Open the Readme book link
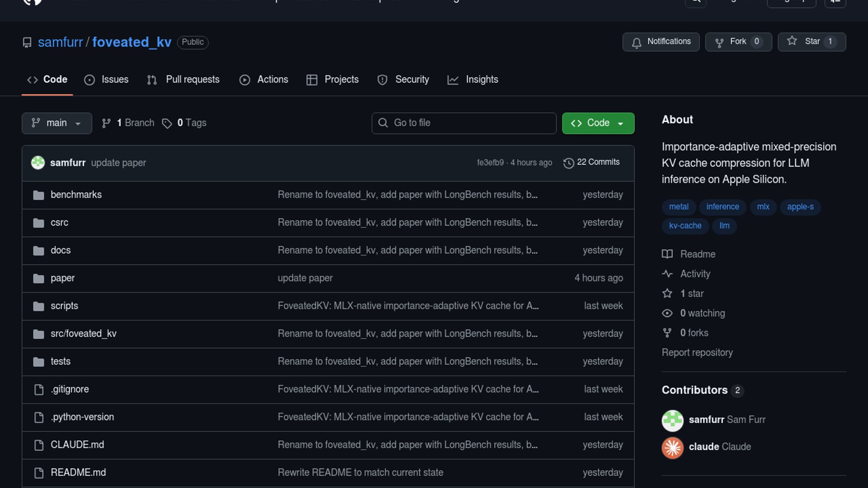Screen dimensions: 868x488 point(698,254)
